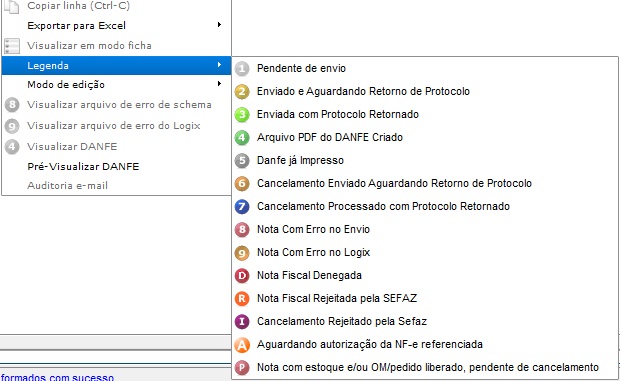
Task: Select Visualizar DANFE menu entry
Action: pos(117,147)
